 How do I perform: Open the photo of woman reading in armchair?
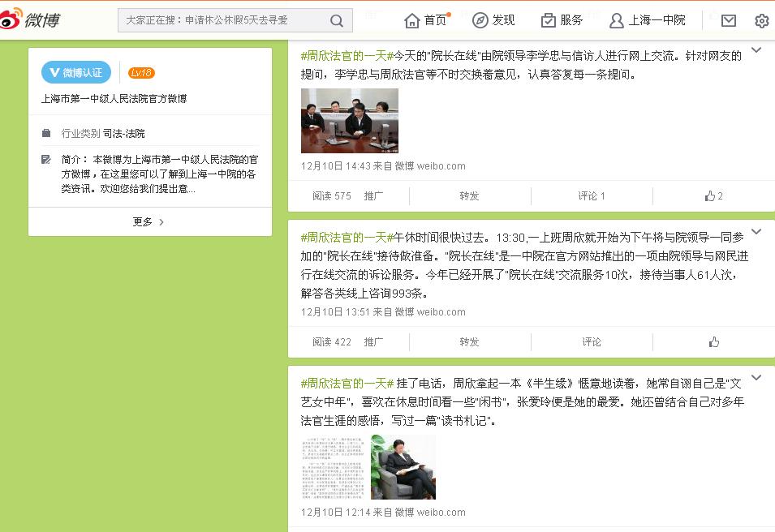(x=403, y=467)
